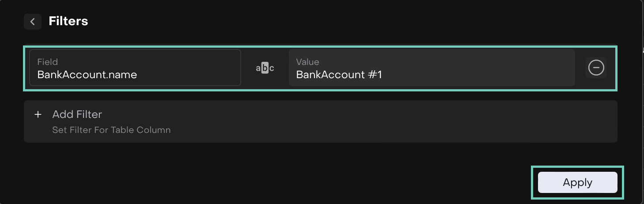Open the Field selector showing BankAccount.name
This screenshot has width=644, height=204.
135,68
